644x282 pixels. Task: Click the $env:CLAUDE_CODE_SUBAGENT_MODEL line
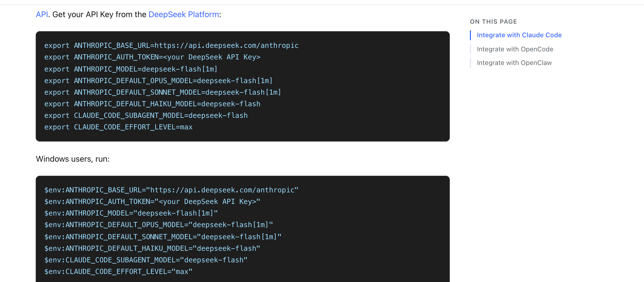pos(146,260)
